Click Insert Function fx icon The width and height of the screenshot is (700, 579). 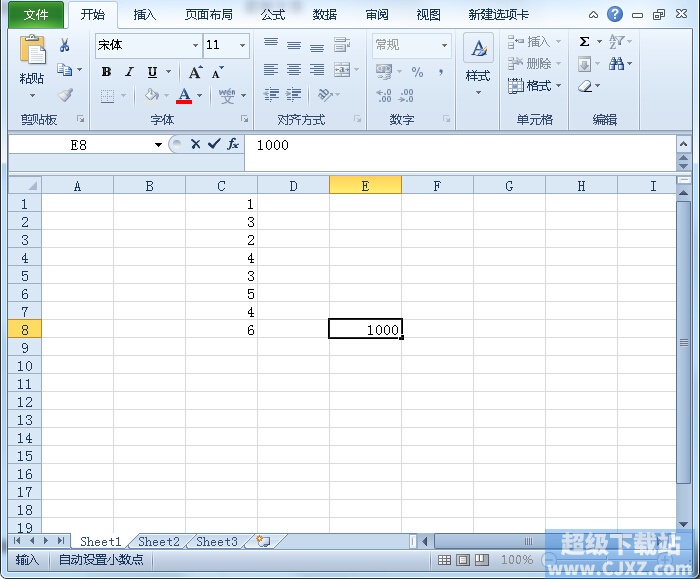pyautogui.click(x=233, y=144)
